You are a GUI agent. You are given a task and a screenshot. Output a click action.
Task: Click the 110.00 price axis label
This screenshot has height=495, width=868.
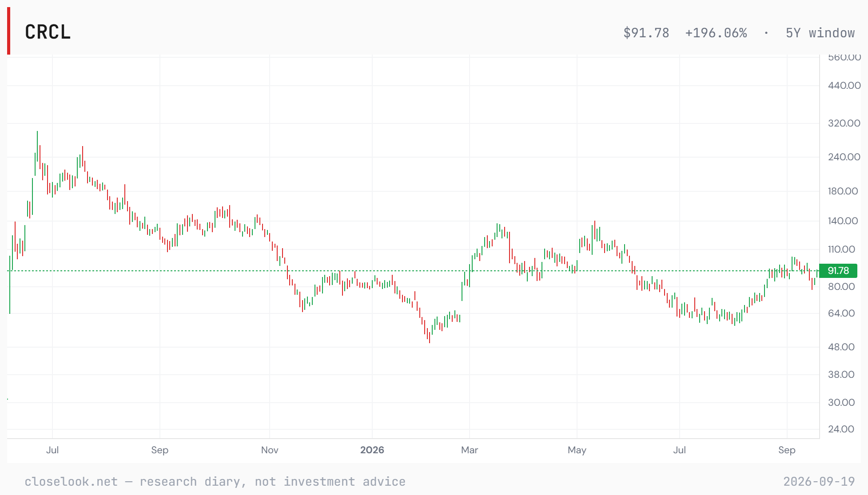[x=841, y=249]
